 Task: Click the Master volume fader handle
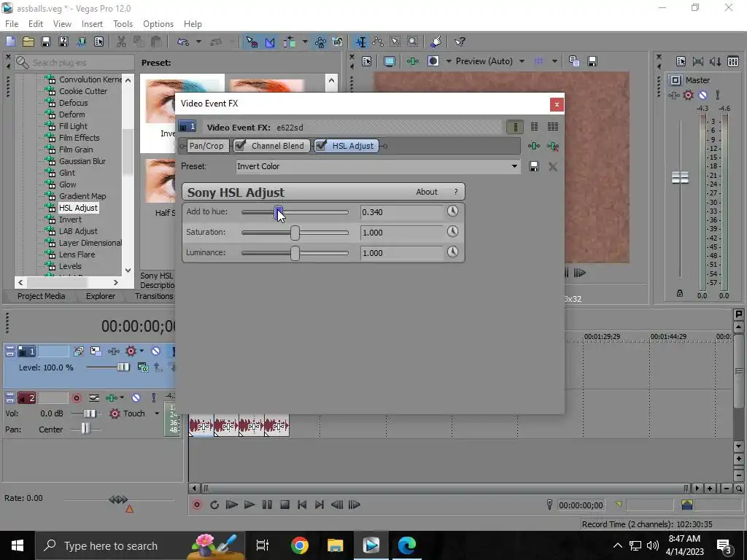680,178
